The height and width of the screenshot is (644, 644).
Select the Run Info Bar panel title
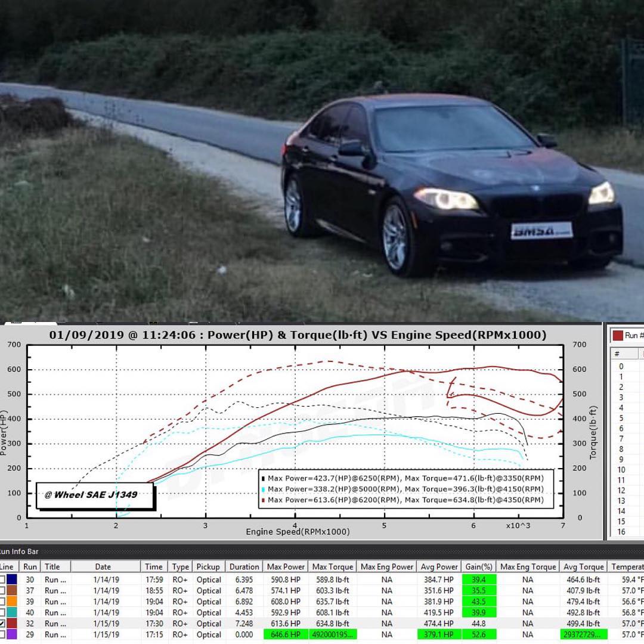(x=19, y=552)
